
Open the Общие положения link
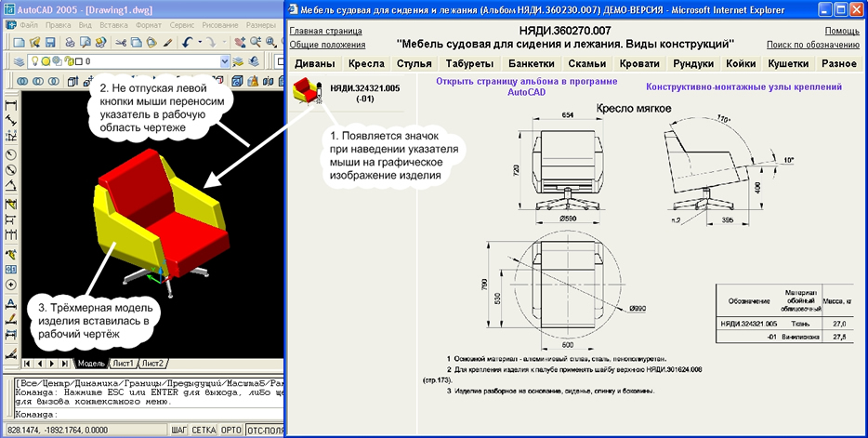(x=327, y=45)
